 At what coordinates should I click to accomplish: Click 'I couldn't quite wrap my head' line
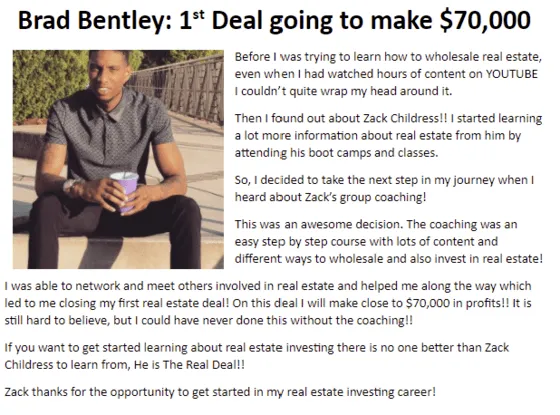(343, 91)
